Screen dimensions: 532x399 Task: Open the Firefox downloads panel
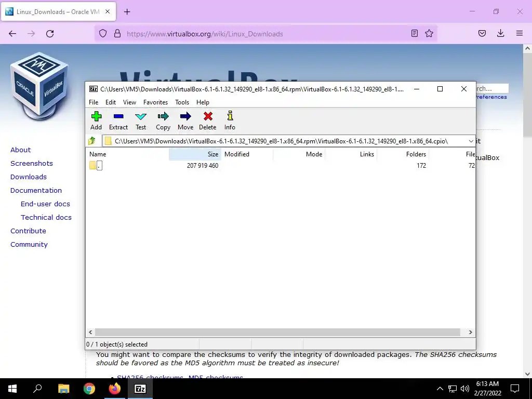(501, 33)
